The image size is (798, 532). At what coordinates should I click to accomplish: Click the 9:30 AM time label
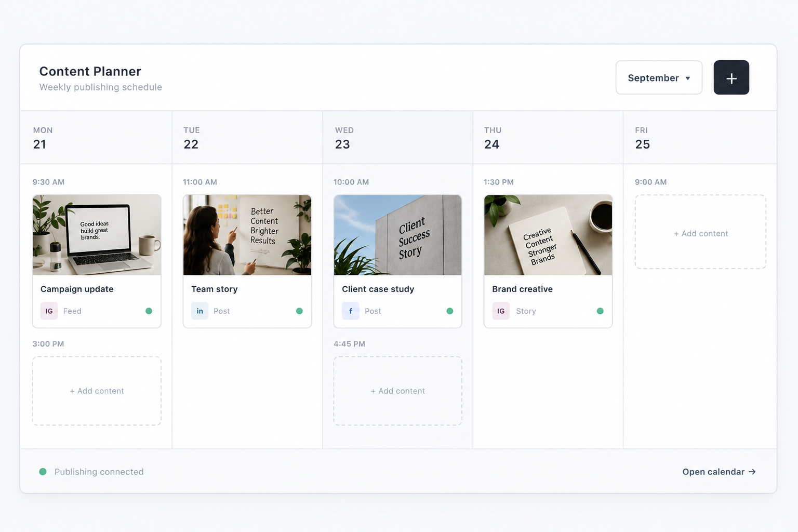click(48, 182)
